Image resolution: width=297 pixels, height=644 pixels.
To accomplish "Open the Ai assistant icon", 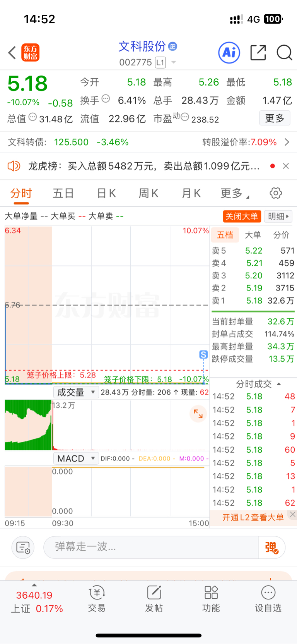I will 229,52.
